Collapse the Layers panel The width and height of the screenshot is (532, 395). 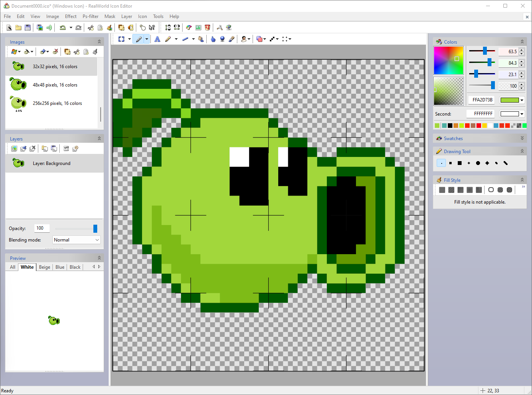point(99,139)
